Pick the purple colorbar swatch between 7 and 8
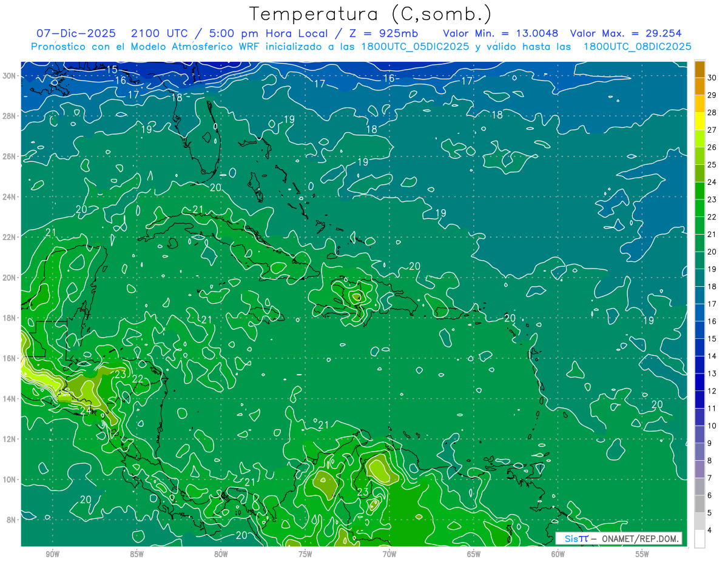This screenshot has height=562, width=728. coord(700,469)
